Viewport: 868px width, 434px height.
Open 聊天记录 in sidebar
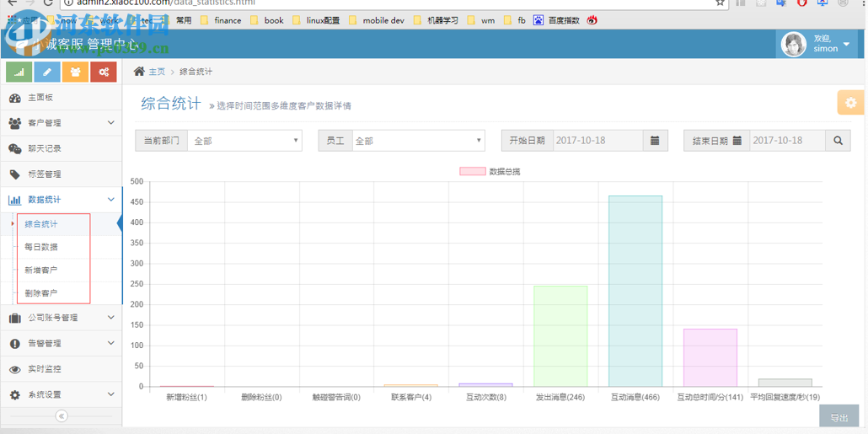tap(61, 148)
